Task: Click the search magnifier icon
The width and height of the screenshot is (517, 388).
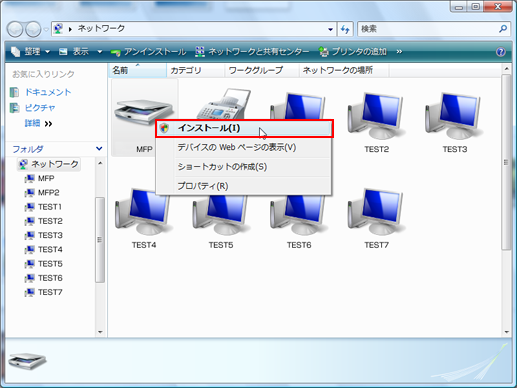Action: point(503,29)
